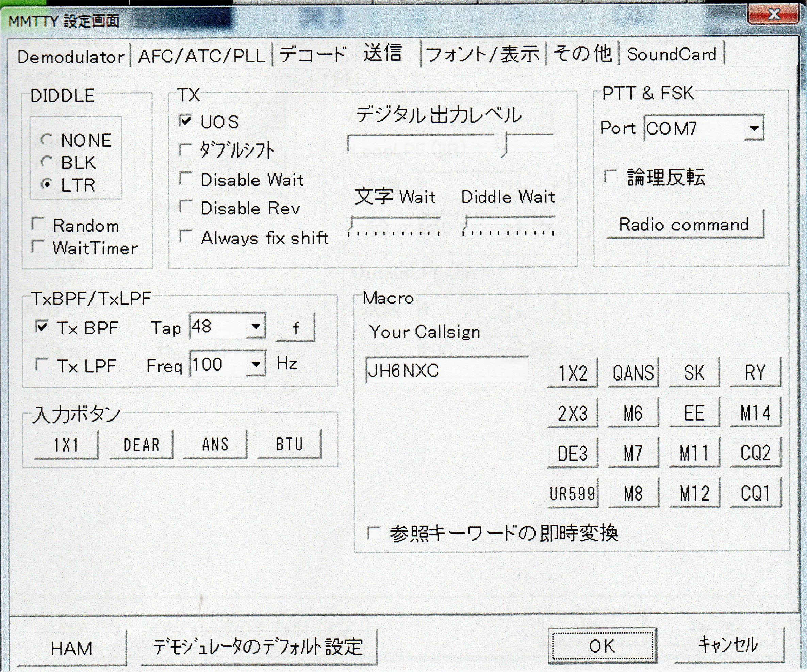
Task: Click the EE macro button
Action: tap(694, 413)
